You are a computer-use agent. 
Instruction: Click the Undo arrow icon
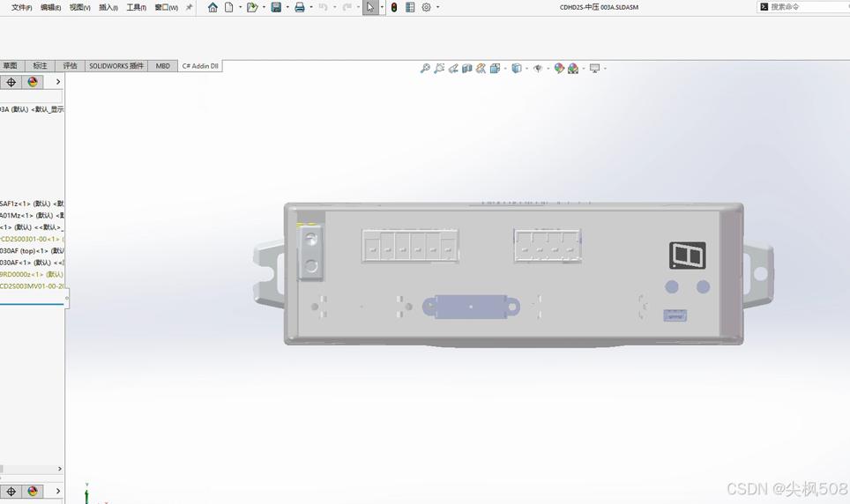(x=323, y=7)
